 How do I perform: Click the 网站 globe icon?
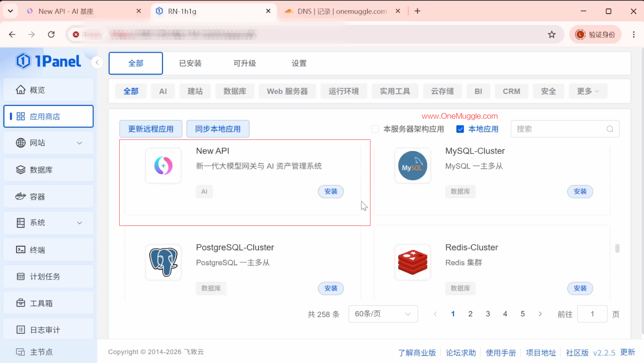point(21,143)
